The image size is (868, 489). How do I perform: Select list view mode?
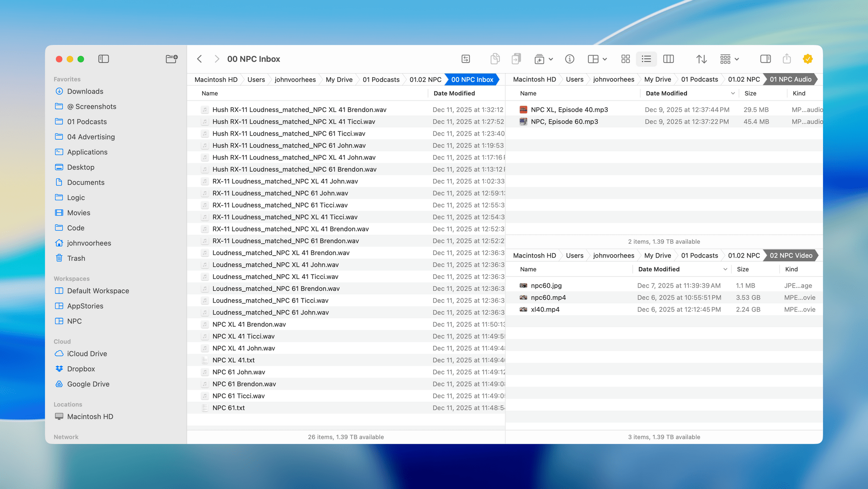(646, 59)
